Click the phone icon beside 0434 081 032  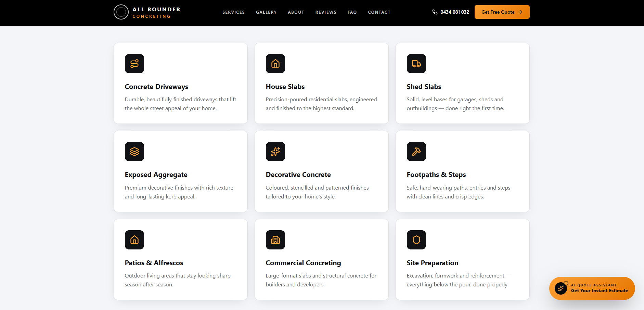coord(435,12)
